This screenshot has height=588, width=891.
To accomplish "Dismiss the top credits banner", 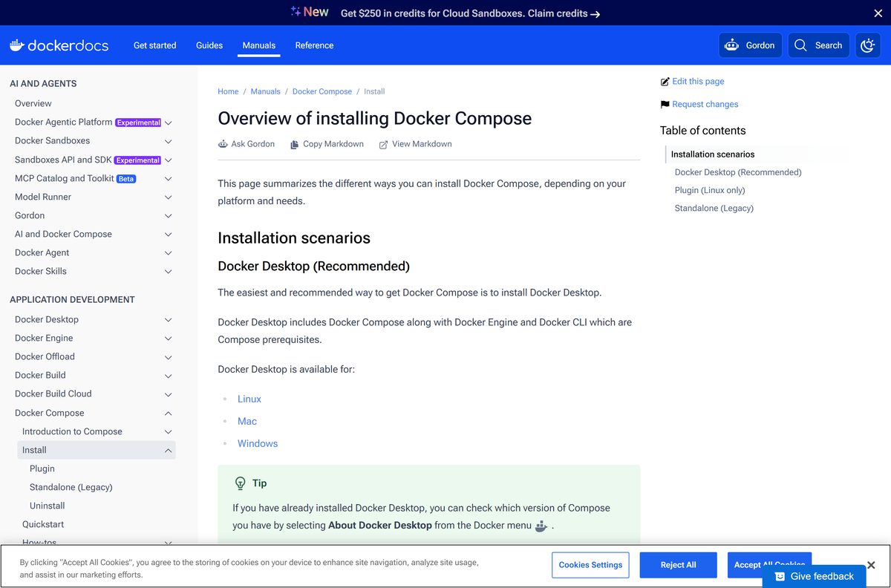I will point(878,13).
